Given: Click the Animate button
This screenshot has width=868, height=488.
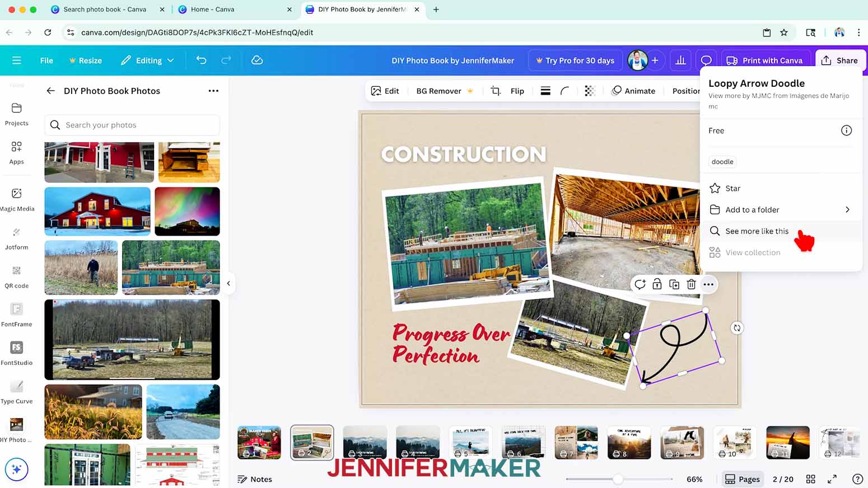Looking at the screenshot, I should [633, 91].
